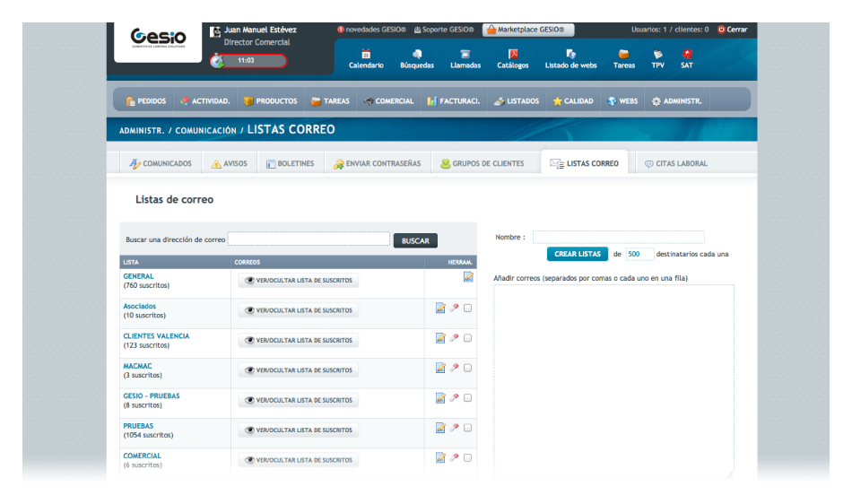The height and width of the screenshot is (504, 852).
Task: Tick the PRUEBAS row checkbox
Action: point(467,428)
